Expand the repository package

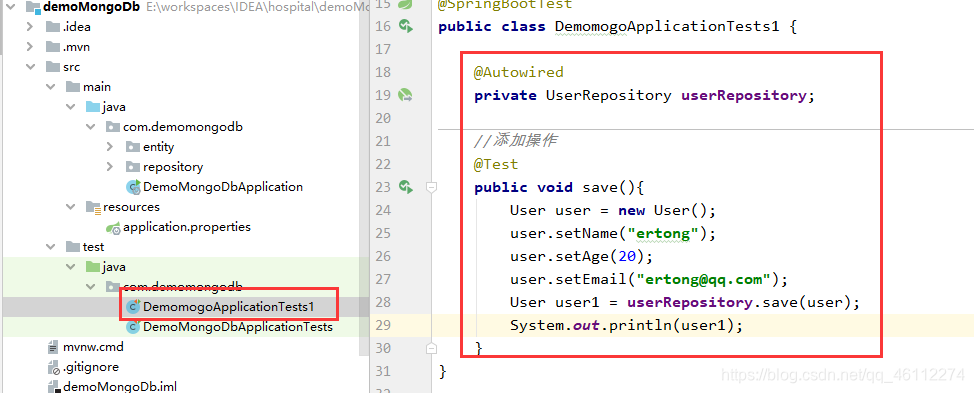111,167
